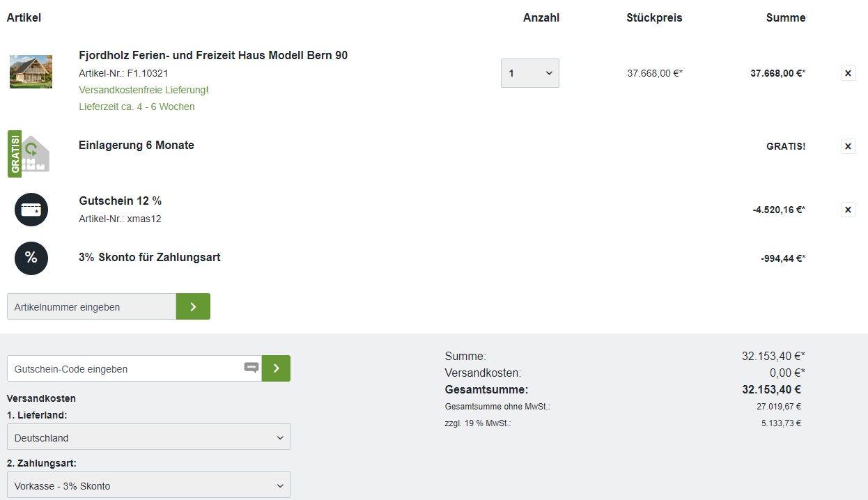Viewport: 868px width, 500px height.
Task: Remove the Gutschein 12 % voucher
Action: [848, 210]
